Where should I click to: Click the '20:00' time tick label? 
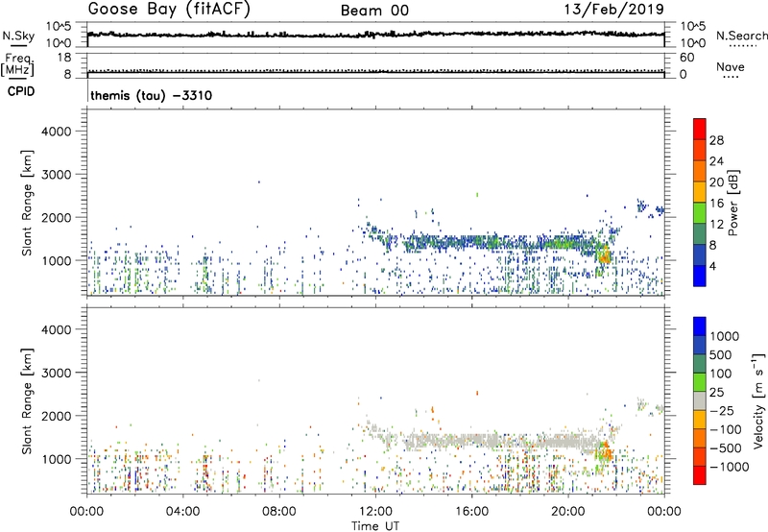click(568, 512)
